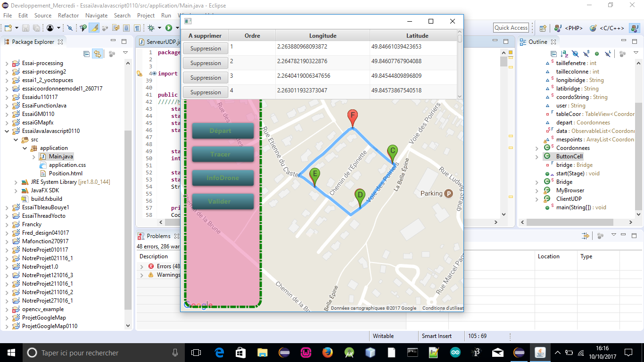Open dropdown arrow beside New wizard icon
Image resolution: width=644 pixels, height=362 pixels.
[16, 28]
